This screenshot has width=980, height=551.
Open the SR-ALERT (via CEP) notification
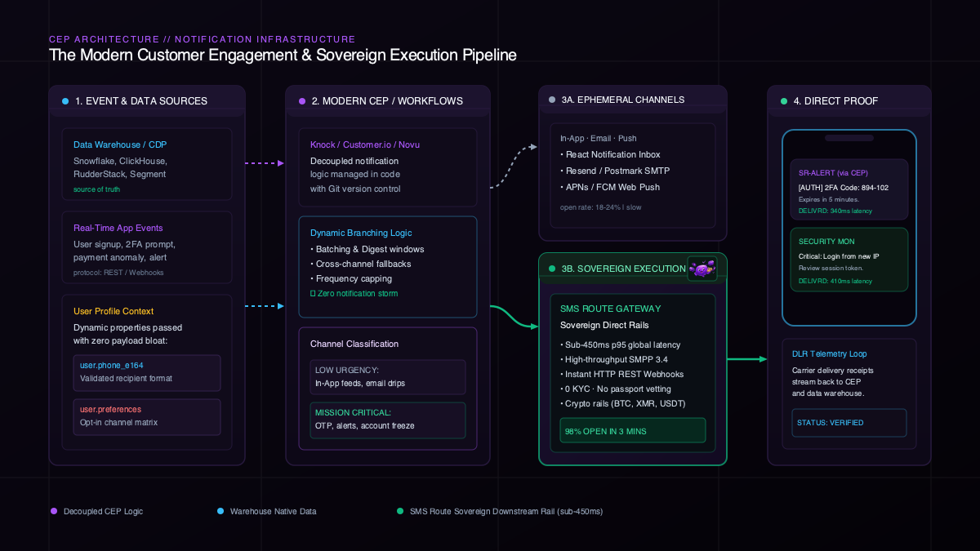coord(849,189)
